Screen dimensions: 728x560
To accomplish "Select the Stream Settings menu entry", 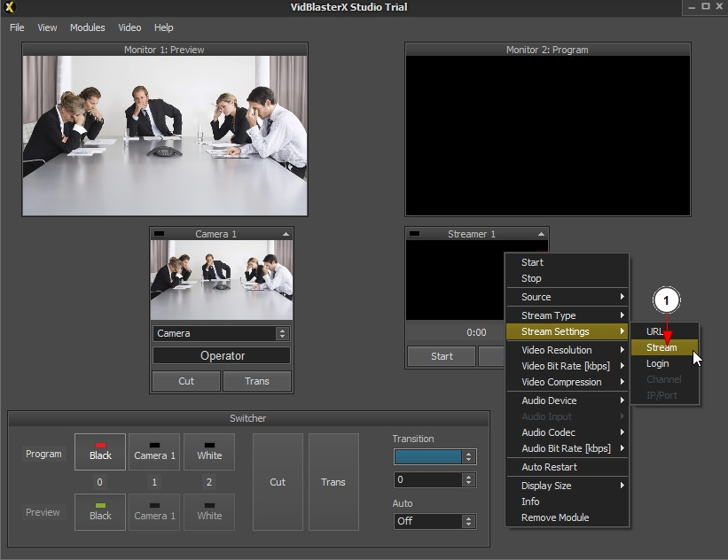I will point(567,331).
